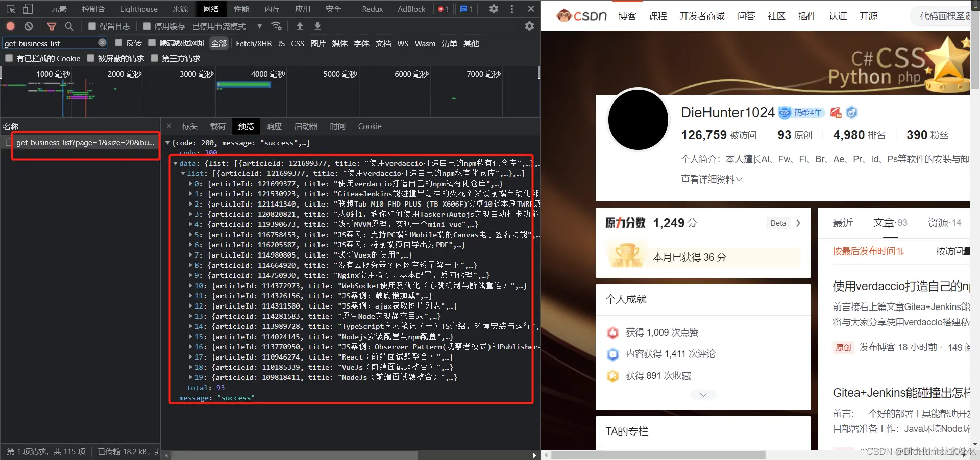Filter requests by Fetch/XHR

(254, 43)
